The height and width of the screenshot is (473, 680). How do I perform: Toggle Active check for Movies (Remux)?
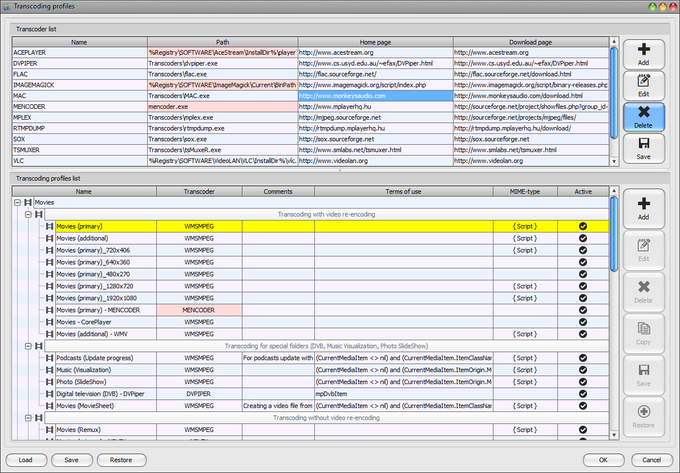click(x=583, y=430)
